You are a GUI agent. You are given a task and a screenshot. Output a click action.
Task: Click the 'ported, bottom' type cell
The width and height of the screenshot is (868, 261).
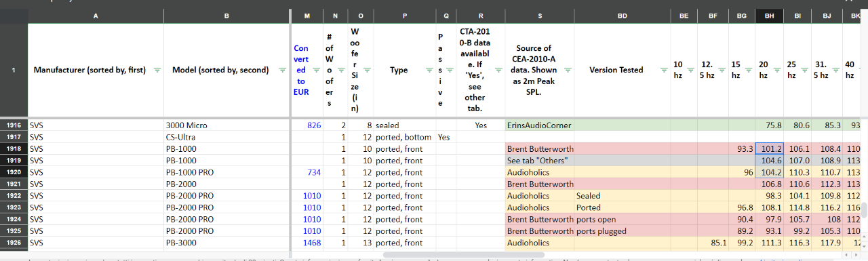[x=404, y=137]
